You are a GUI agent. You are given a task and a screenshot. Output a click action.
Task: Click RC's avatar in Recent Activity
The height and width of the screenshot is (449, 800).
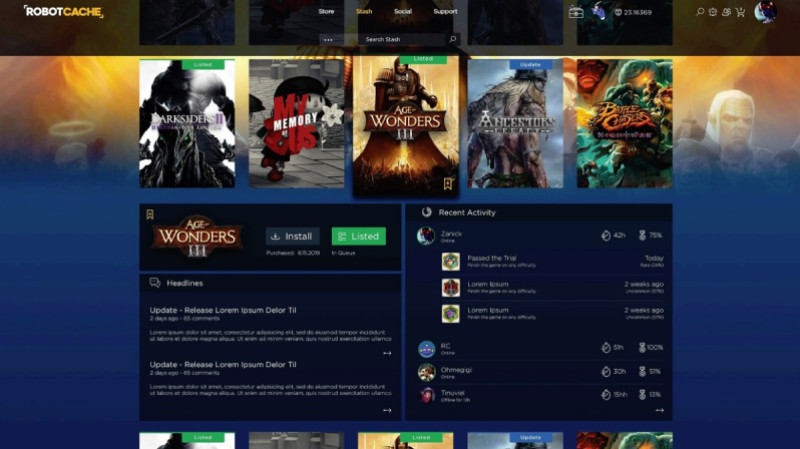point(427,349)
